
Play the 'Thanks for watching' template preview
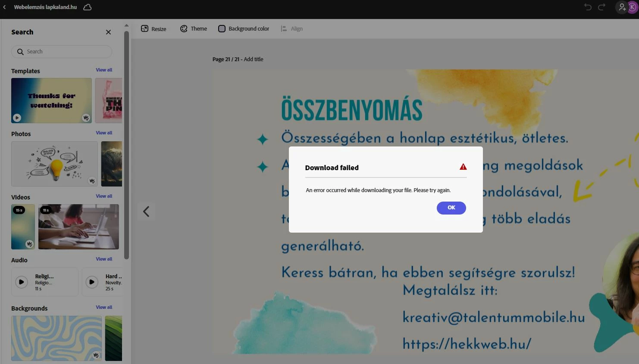point(17,117)
